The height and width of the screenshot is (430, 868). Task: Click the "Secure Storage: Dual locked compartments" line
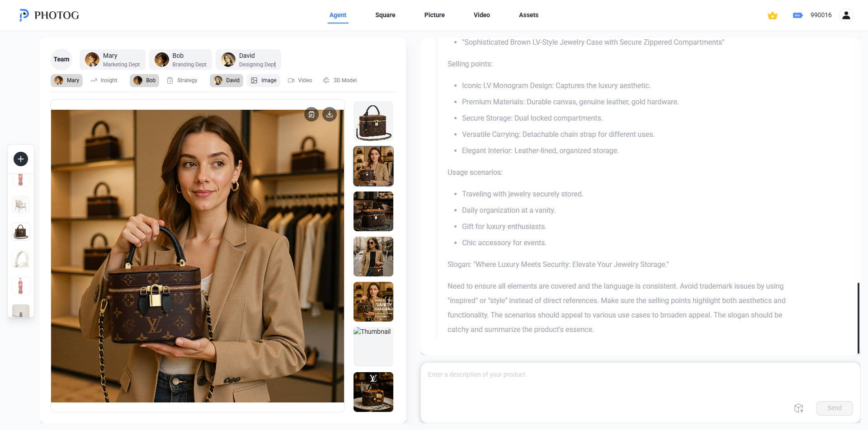pyautogui.click(x=532, y=118)
